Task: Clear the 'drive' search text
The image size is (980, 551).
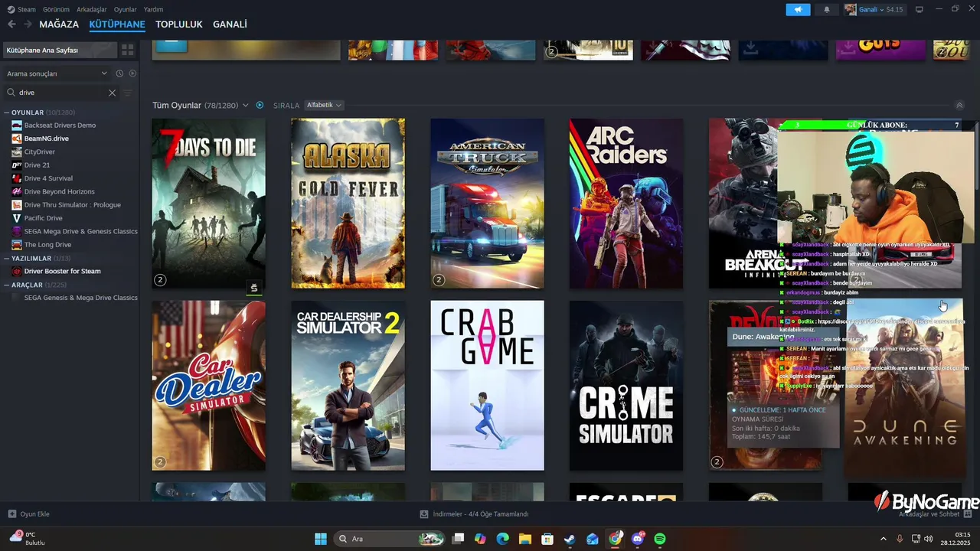Action: point(112,93)
